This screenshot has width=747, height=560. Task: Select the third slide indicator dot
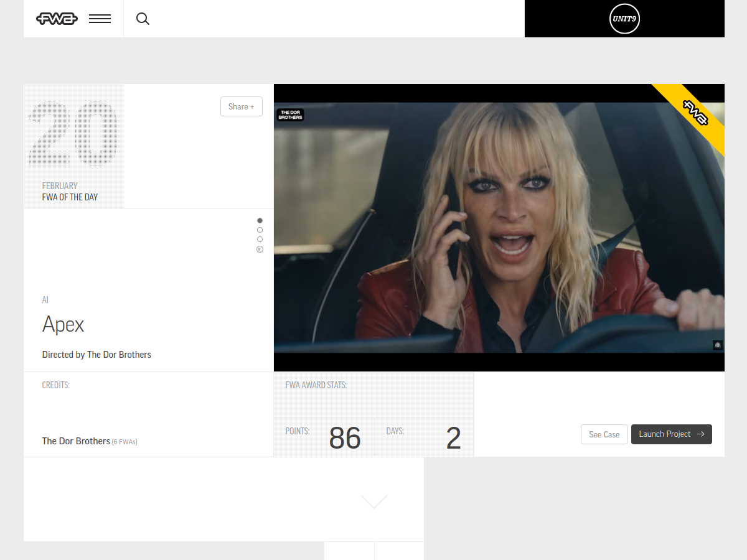point(260,240)
